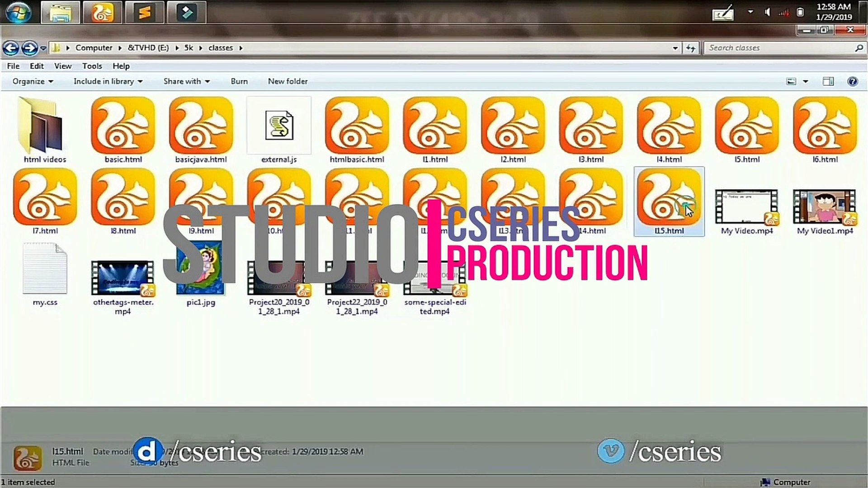Change your view icon button
868x488 pixels.
point(791,81)
